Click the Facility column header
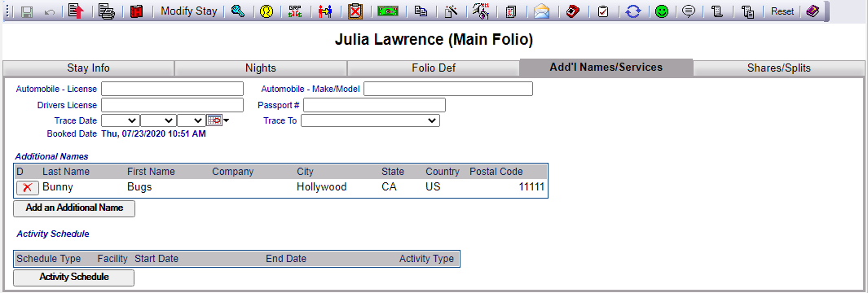Screen dimensions: 868x293 click(112, 259)
